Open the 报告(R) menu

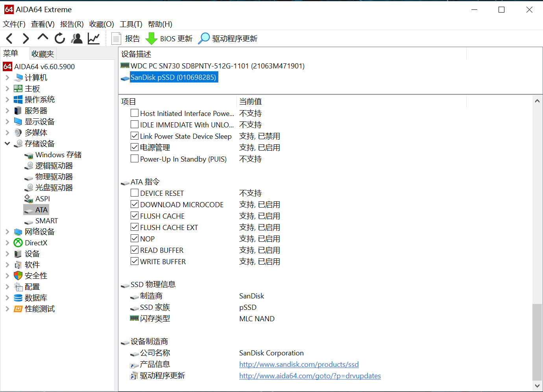(72, 24)
